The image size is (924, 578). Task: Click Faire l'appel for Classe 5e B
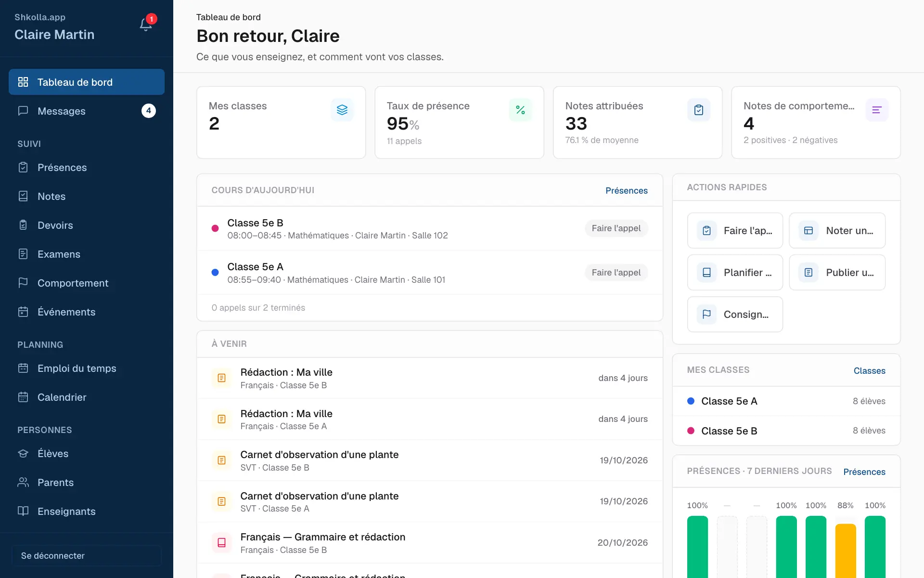click(616, 228)
